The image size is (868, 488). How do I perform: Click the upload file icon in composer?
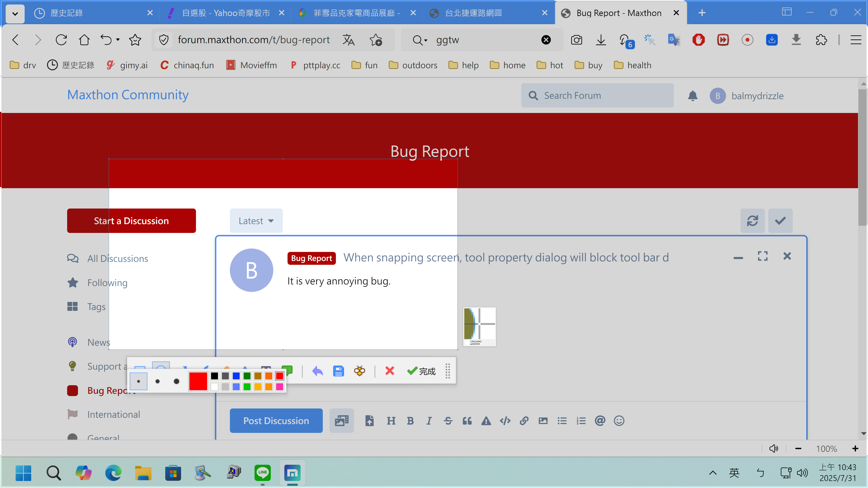(370, 421)
